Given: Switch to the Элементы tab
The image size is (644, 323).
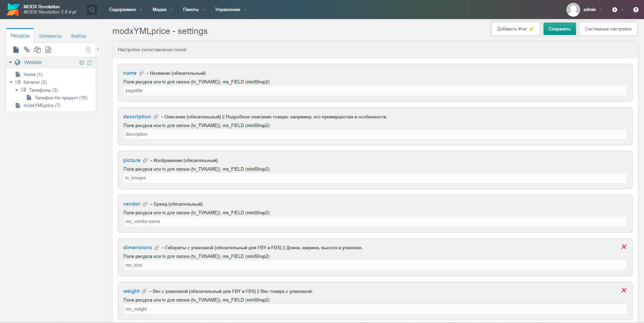Looking at the screenshot, I should pos(50,36).
